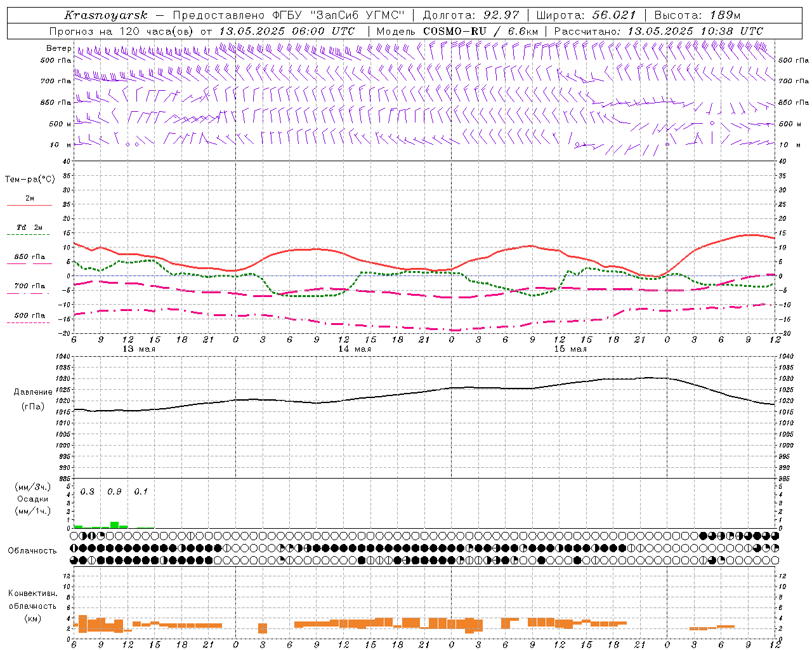The height and width of the screenshot is (650, 812).
Task: Click the Тем-ра(°C) temperature panel label
Action: [x=30, y=180]
